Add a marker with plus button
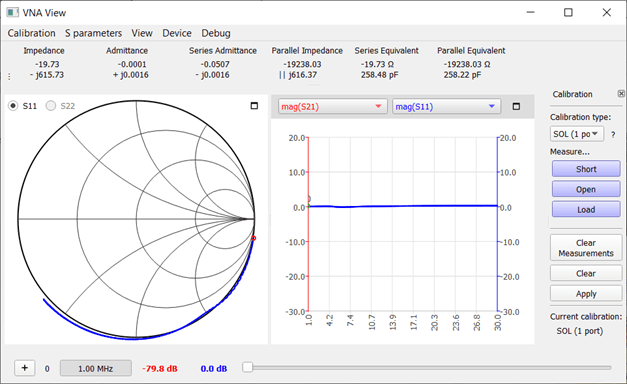 [x=25, y=368]
